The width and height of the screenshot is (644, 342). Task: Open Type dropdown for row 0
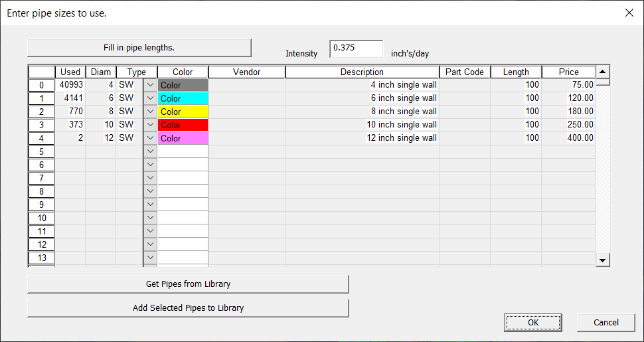(150, 85)
